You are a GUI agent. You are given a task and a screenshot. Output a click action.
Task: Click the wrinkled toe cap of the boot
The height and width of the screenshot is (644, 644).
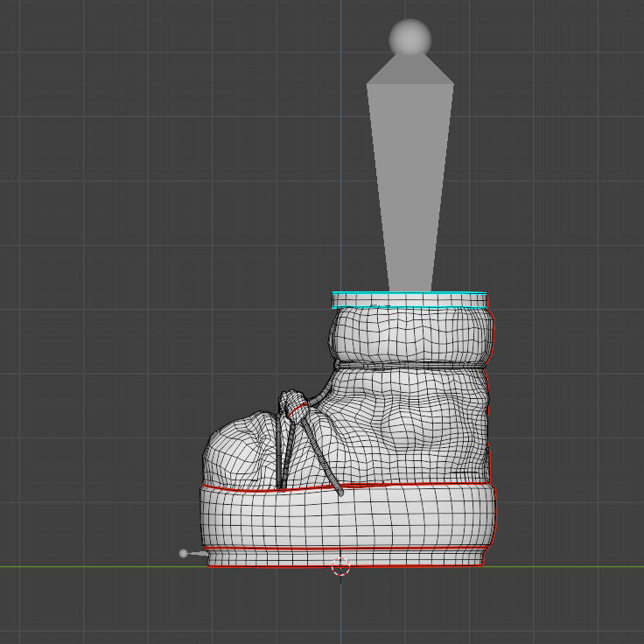click(x=241, y=451)
